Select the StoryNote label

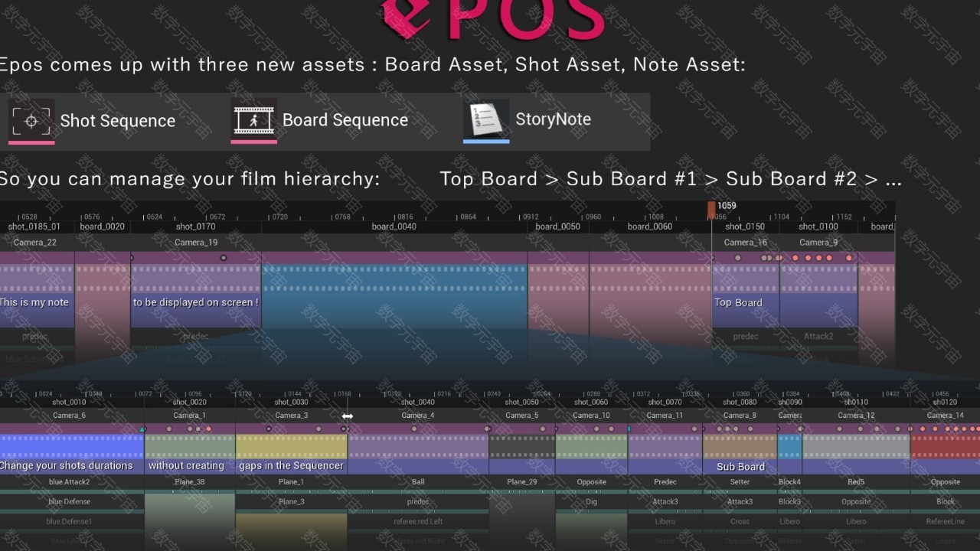pyautogui.click(x=553, y=119)
